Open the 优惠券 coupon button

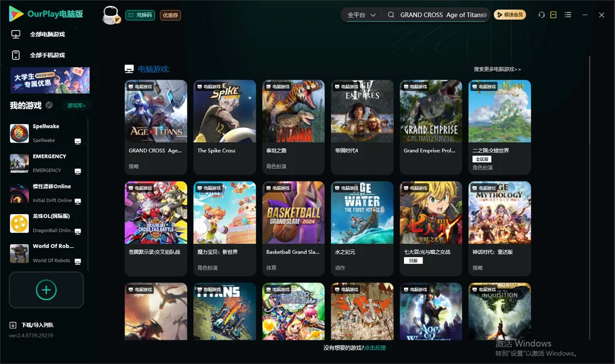pos(170,15)
